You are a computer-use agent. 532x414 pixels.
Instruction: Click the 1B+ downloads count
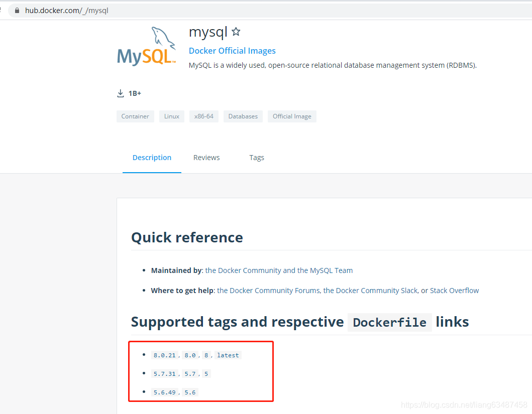135,93
